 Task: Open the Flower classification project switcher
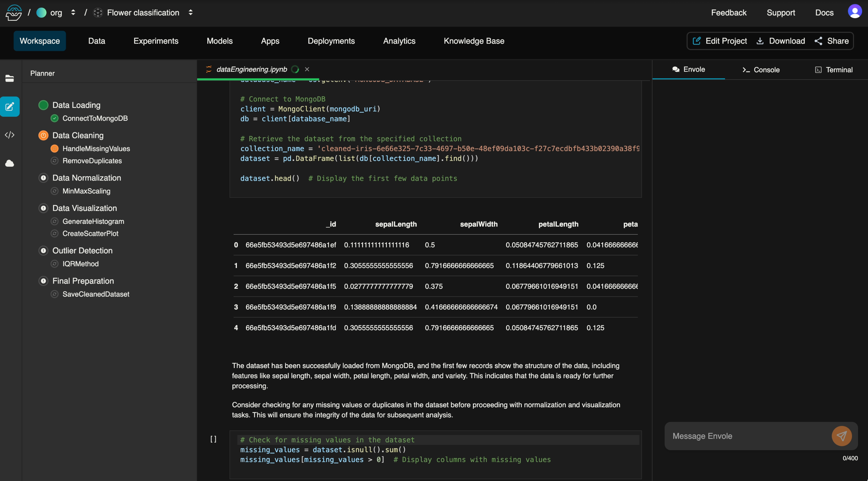[x=190, y=13]
